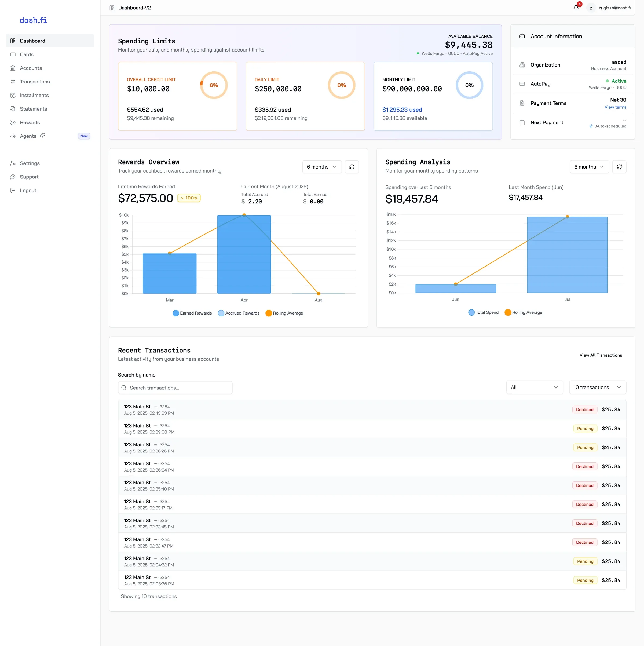
Task: Toggle Rolling Average in Spending legend
Action: [523, 313]
